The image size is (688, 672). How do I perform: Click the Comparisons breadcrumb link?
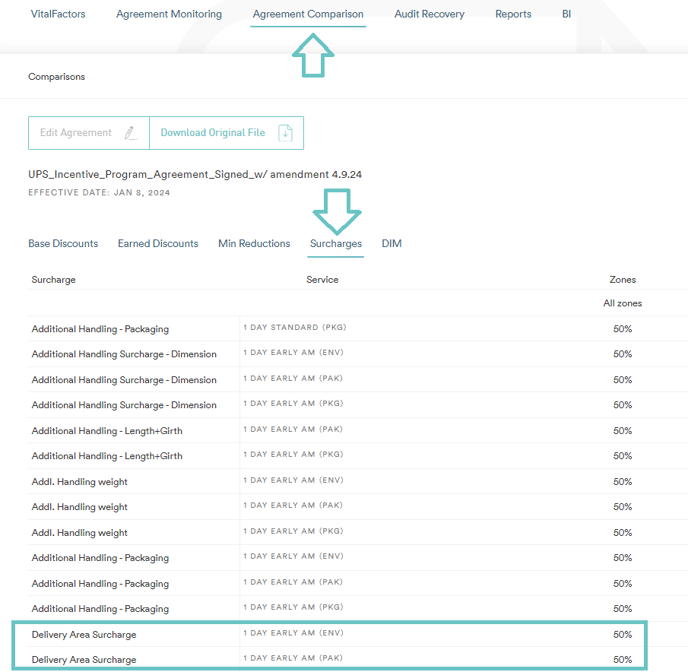[x=57, y=77]
